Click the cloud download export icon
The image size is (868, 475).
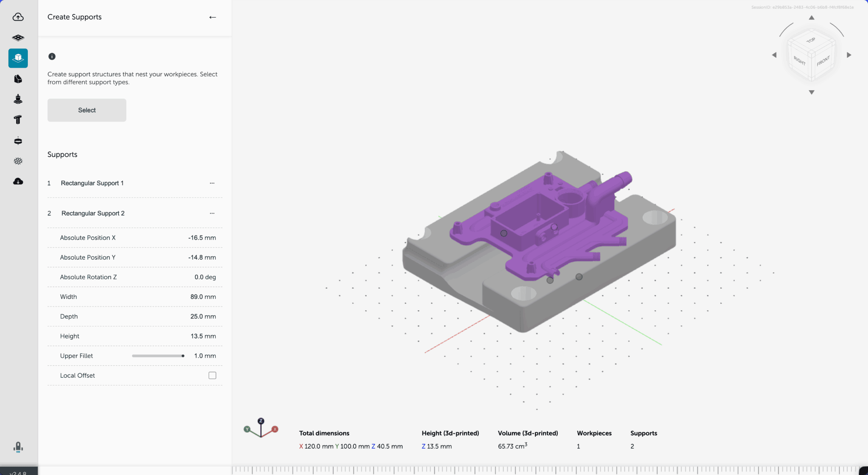click(x=18, y=182)
